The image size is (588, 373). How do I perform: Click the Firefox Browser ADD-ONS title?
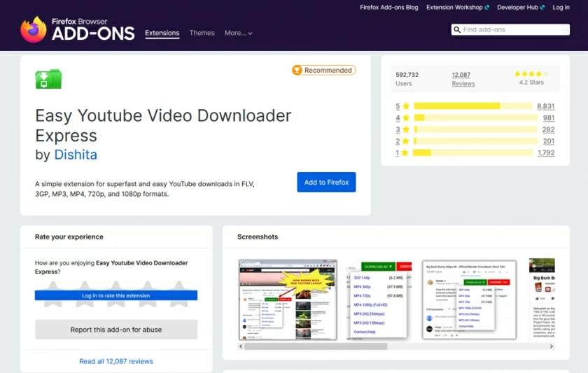click(x=93, y=29)
